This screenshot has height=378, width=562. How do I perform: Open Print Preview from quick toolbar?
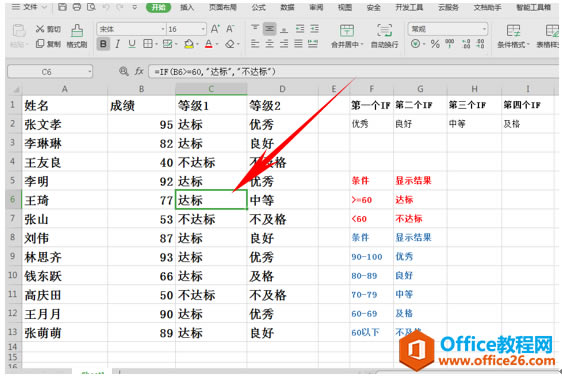click(x=91, y=7)
